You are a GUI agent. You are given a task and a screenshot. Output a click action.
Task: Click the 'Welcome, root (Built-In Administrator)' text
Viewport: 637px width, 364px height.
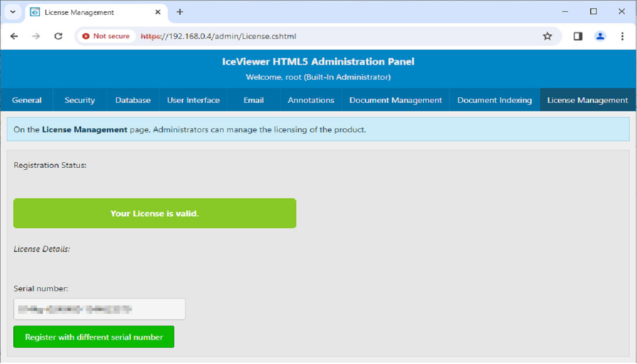point(318,77)
